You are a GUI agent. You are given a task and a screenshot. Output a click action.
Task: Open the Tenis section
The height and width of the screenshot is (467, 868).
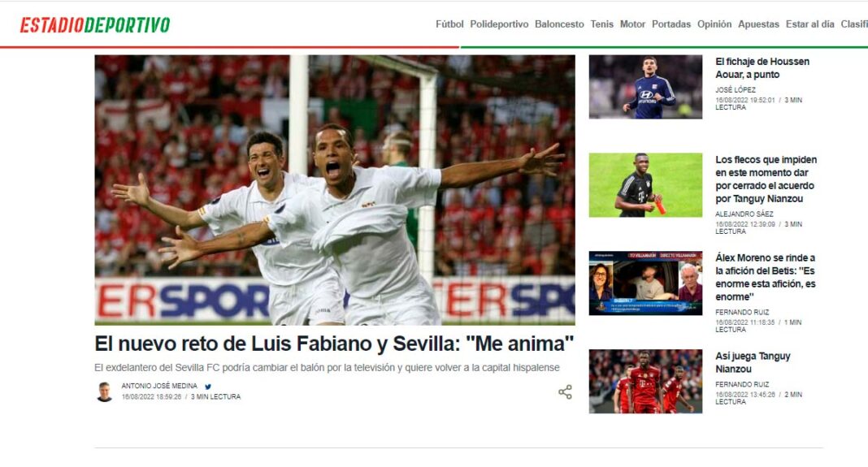(601, 24)
